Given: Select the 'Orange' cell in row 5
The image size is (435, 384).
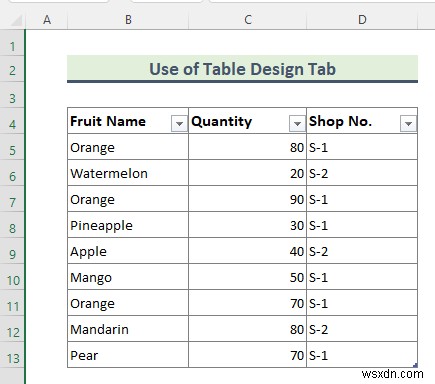Looking at the screenshot, I should (x=128, y=147).
